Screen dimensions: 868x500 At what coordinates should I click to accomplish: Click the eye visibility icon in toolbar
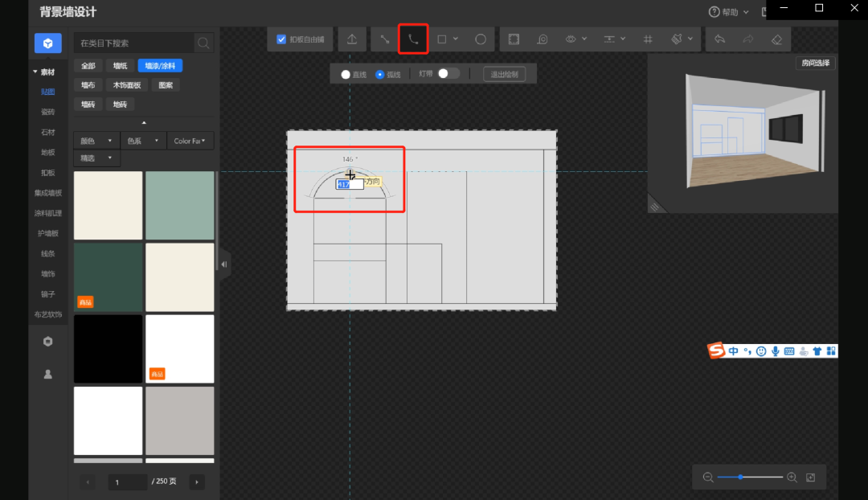coord(571,39)
